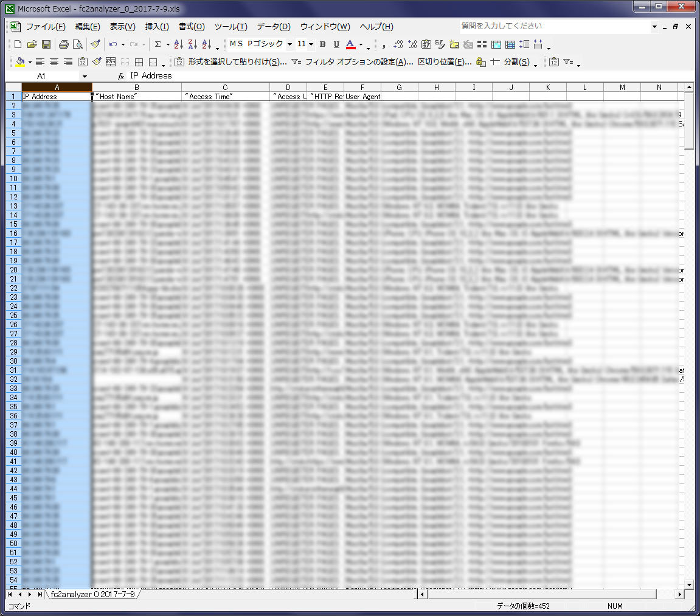Image resolution: width=700 pixels, height=616 pixels.
Task: Open the ウィンドウ menu
Action: point(325,27)
